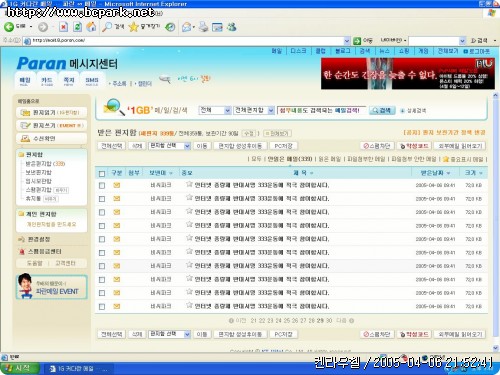Switch to the 쪽지 tab

coord(69,81)
